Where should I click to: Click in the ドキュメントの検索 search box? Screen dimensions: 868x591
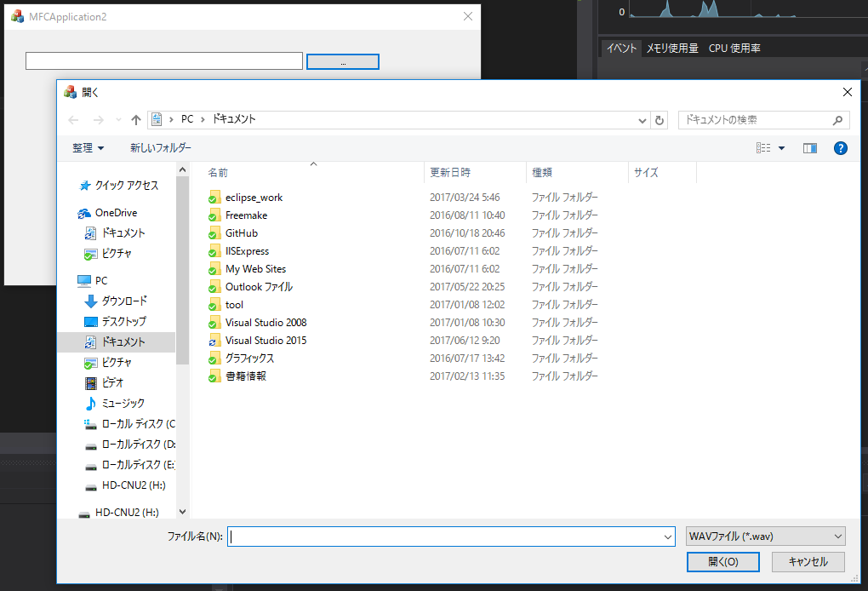pos(755,119)
